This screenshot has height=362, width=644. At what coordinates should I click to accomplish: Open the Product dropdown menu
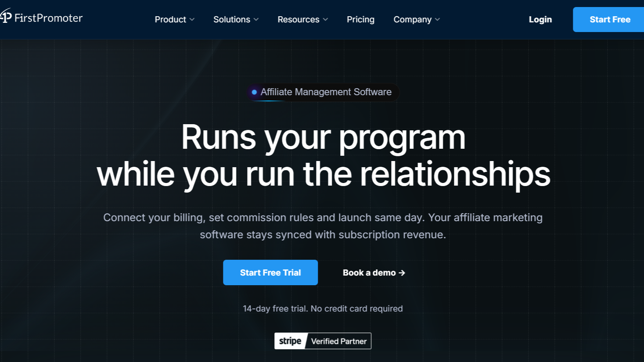175,19
